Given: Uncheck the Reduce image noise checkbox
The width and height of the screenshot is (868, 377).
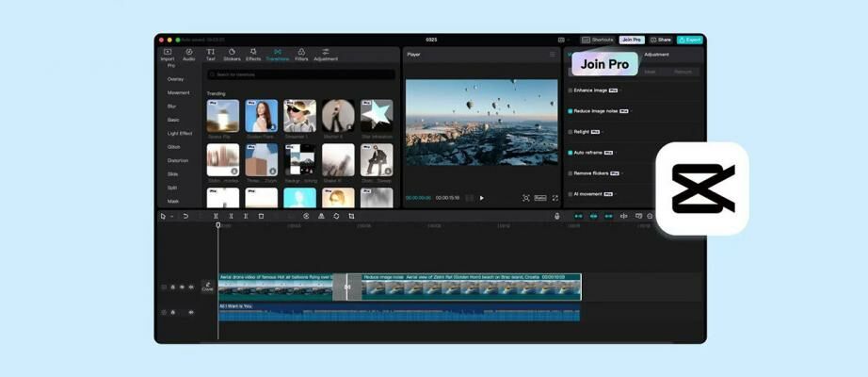Looking at the screenshot, I should click(x=571, y=111).
